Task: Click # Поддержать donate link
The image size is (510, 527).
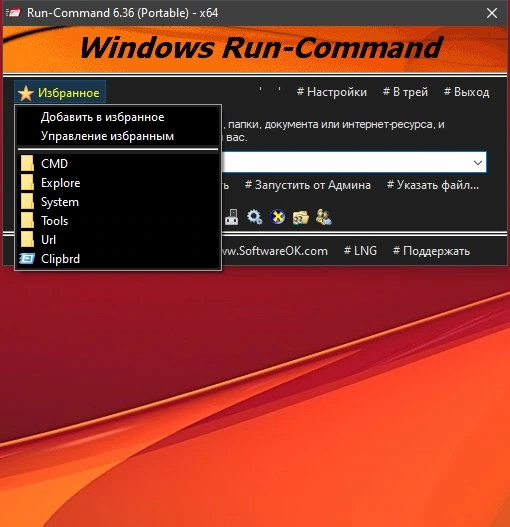Action: (x=431, y=251)
